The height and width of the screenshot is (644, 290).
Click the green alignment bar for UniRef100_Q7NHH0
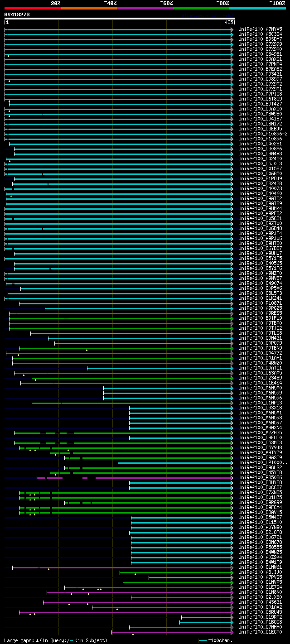pos(181,627)
